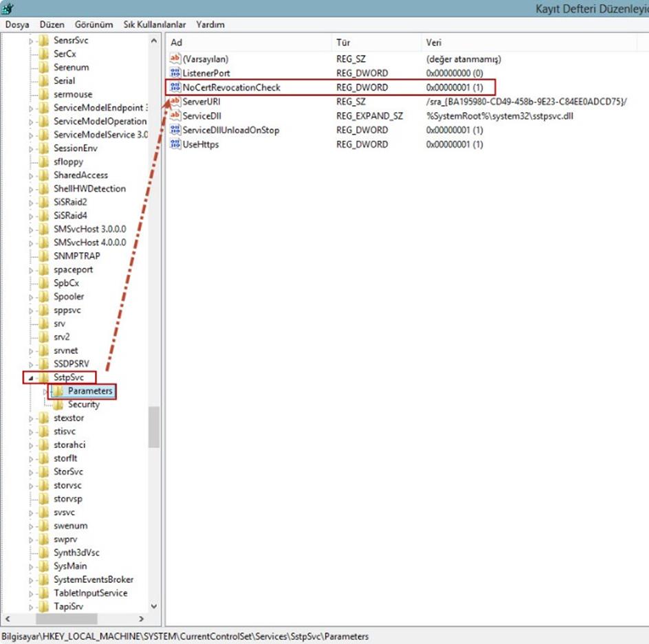
Task: Click the Registry Editor title bar icon
Action: coord(8,8)
